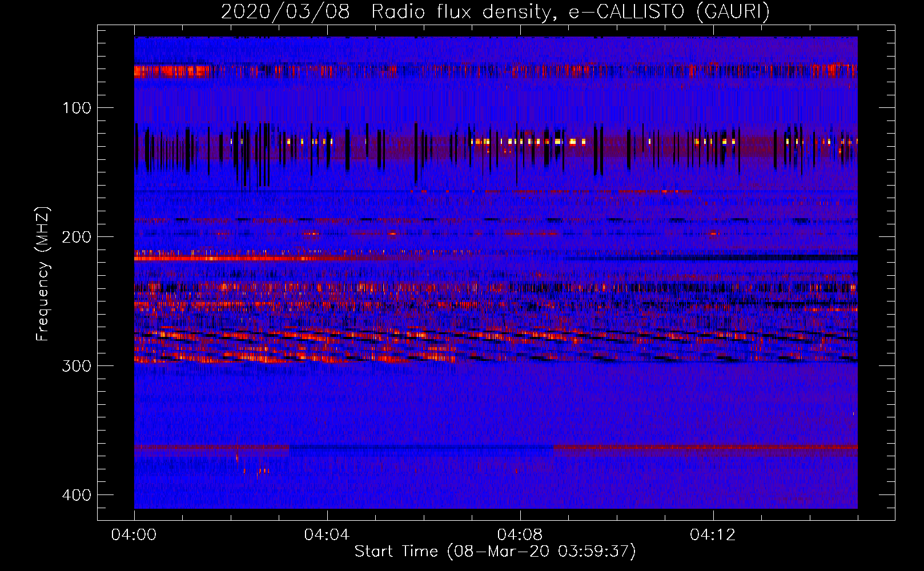Click the 04:00 time tick label

[134, 535]
